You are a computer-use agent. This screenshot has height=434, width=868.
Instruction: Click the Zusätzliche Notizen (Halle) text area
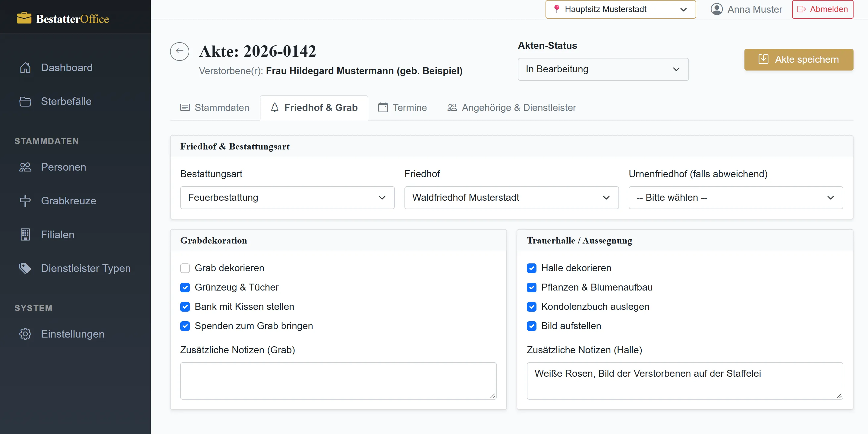point(685,381)
